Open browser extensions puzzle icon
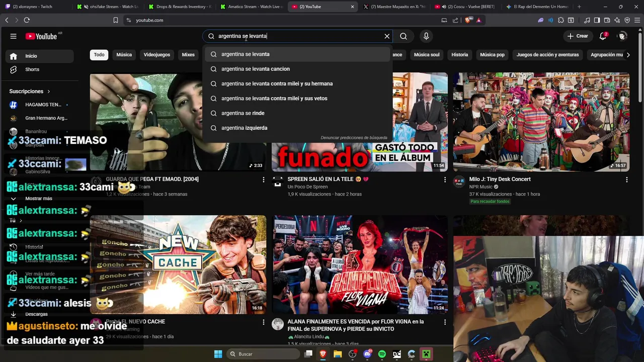Screen dimensions: 644x362 (561, 20)
